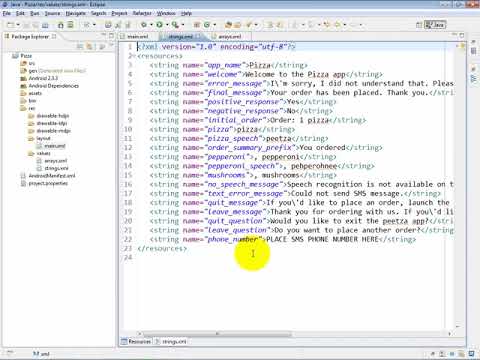The height and width of the screenshot is (360, 480).
Task: Open the Android SDK Manager icon
Action: [x=61, y=25]
